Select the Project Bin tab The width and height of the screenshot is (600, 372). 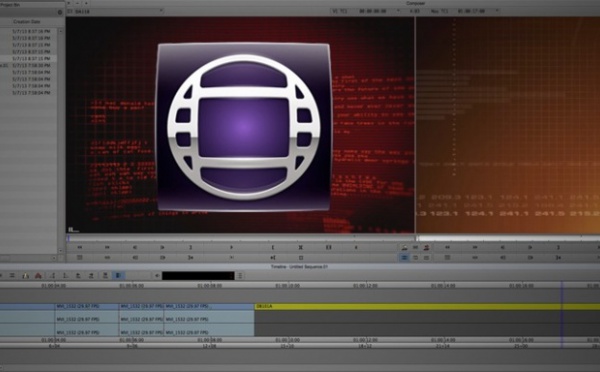[x=11, y=5]
